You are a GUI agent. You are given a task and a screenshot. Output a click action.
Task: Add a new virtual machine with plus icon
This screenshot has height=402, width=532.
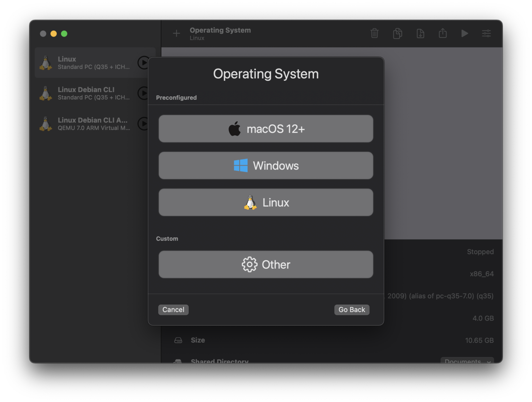click(x=176, y=33)
